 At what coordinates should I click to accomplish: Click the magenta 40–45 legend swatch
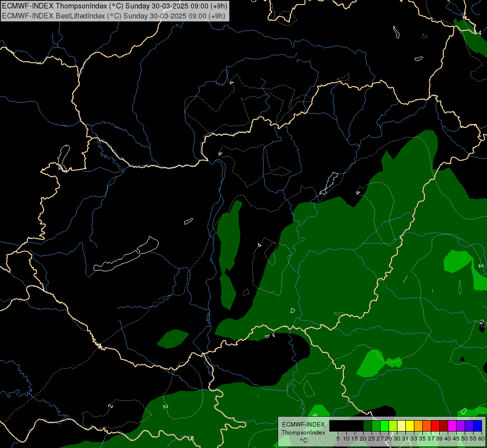pyautogui.click(x=452, y=426)
